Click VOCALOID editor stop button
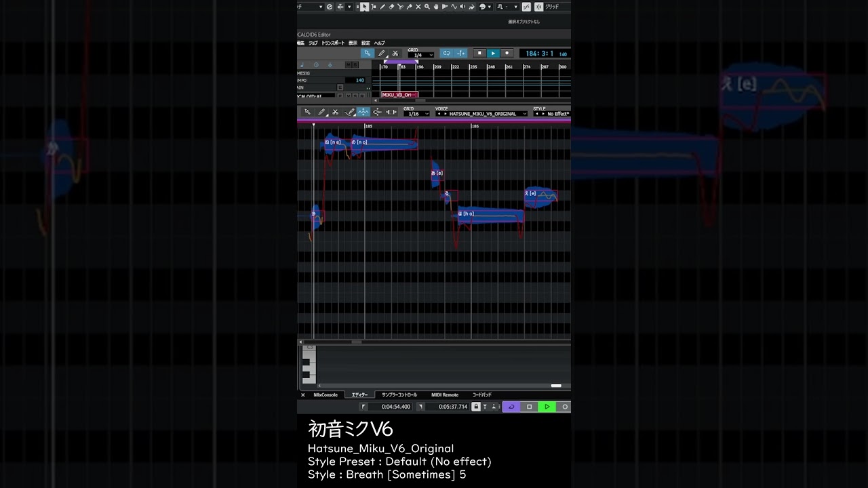868x488 pixels. tap(479, 53)
